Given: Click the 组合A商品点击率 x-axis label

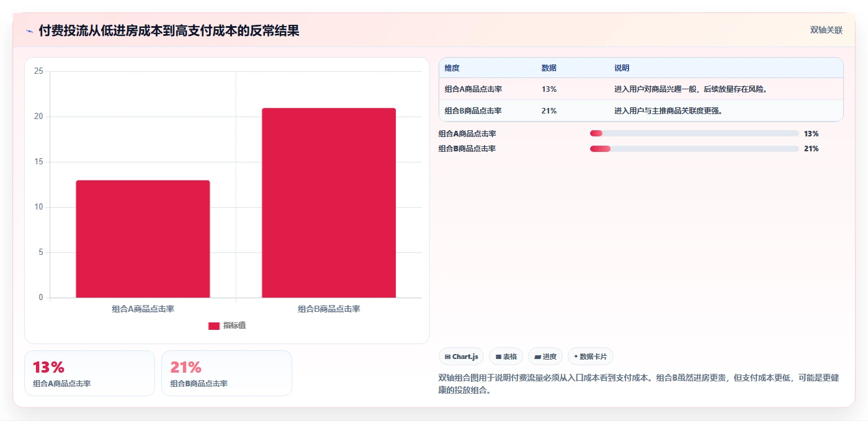Looking at the screenshot, I should tap(143, 309).
